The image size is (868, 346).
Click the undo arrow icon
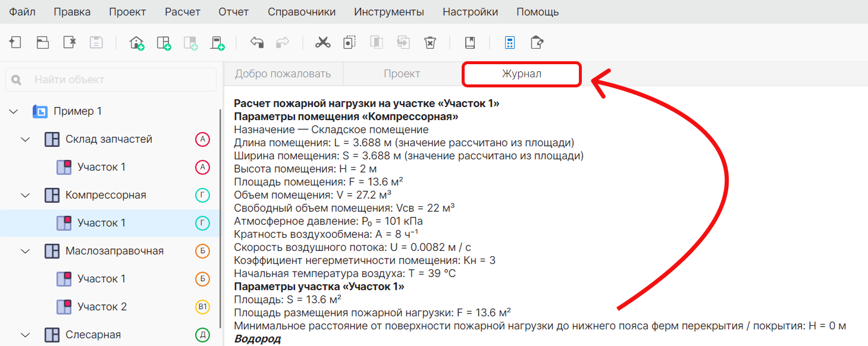pyautogui.click(x=256, y=42)
